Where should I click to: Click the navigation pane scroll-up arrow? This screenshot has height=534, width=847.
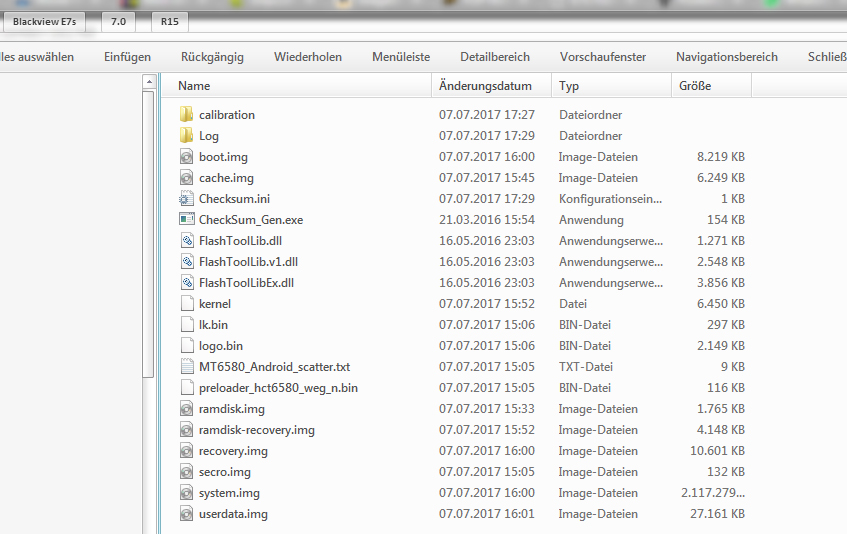tap(149, 82)
